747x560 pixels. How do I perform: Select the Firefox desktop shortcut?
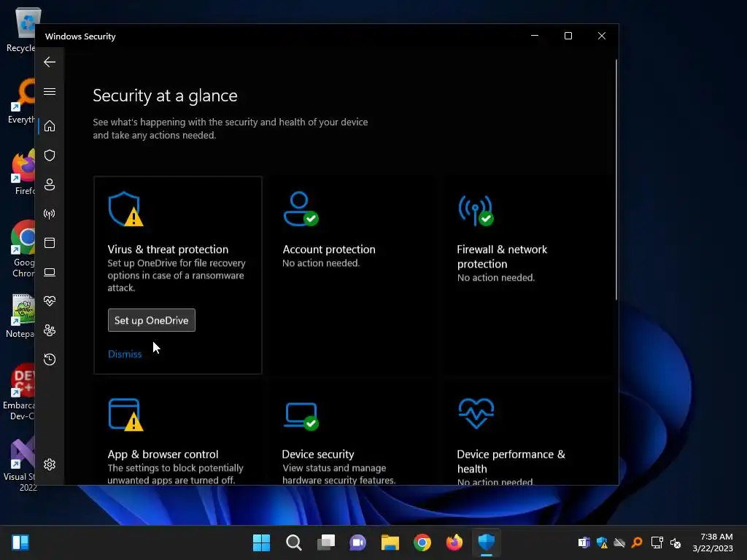click(x=23, y=172)
